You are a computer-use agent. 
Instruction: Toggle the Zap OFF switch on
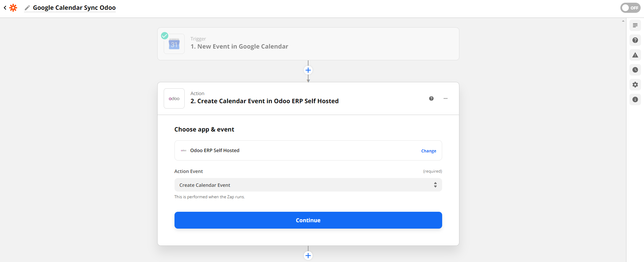pyautogui.click(x=630, y=8)
